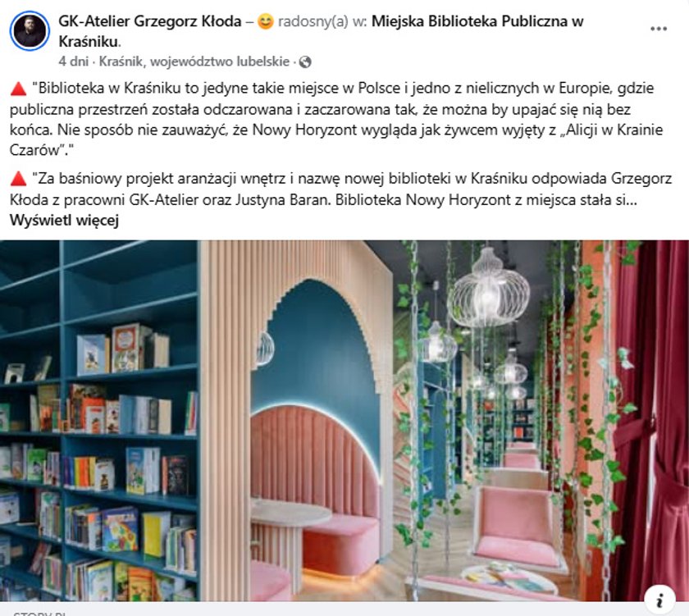The width and height of the screenshot is (689, 616).
Task: Open the three-dot post options menu
Action: [x=658, y=29]
